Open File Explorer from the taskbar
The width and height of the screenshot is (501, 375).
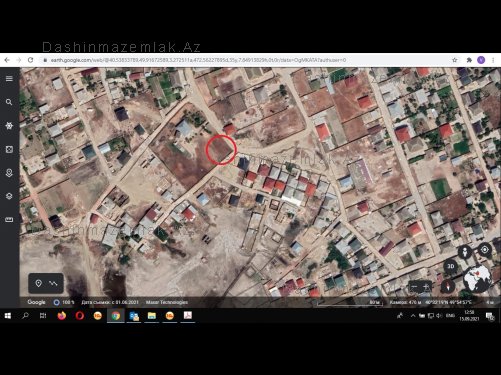152,315
